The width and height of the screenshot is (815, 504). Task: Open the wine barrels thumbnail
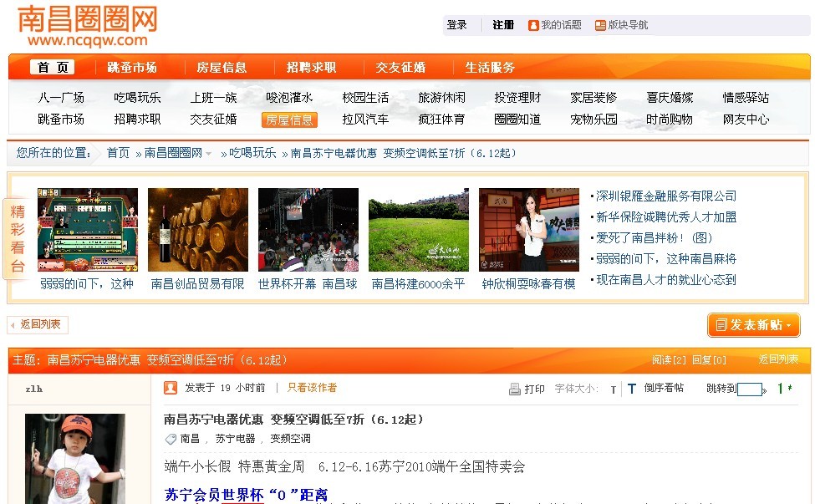click(x=198, y=230)
